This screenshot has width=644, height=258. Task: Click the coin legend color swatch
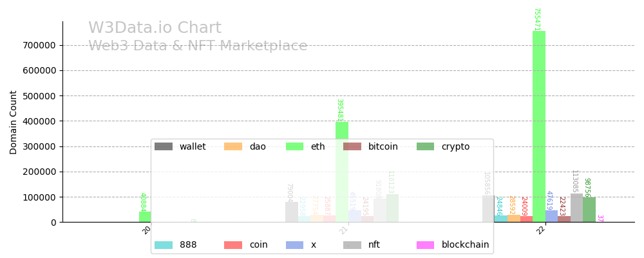(x=233, y=245)
